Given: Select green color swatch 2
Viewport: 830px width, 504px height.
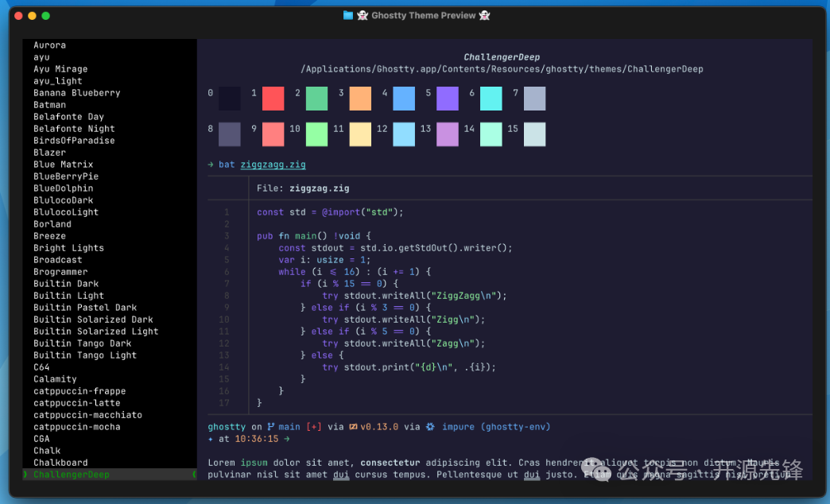Looking at the screenshot, I should click(x=316, y=99).
